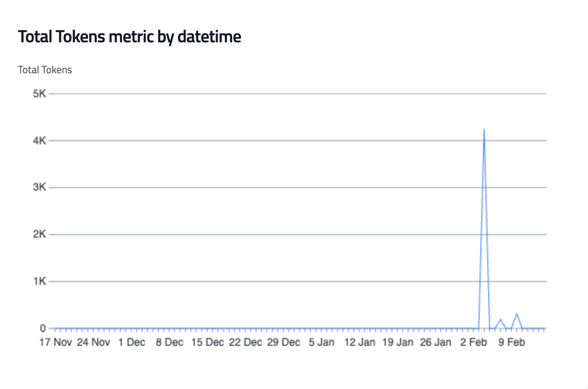Screen dimensions: 588x389
Task: Select the 1 Dec date label
Action: point(132,342)
